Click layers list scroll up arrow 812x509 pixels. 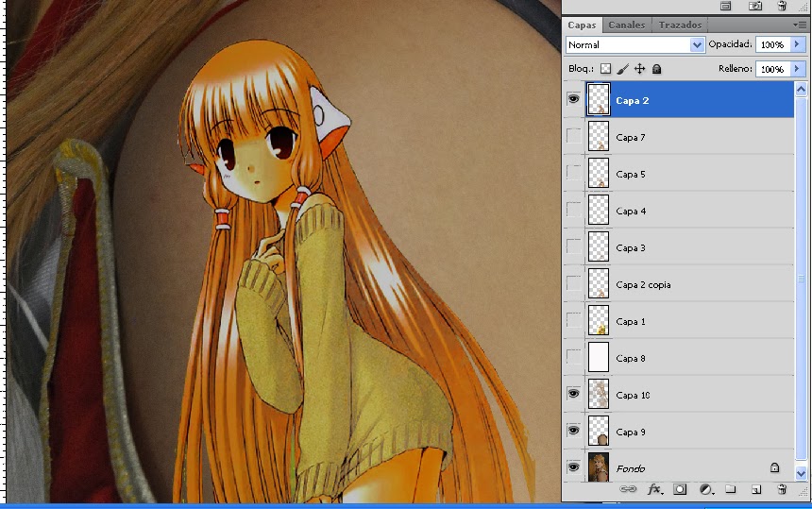(x=801, y=89)
